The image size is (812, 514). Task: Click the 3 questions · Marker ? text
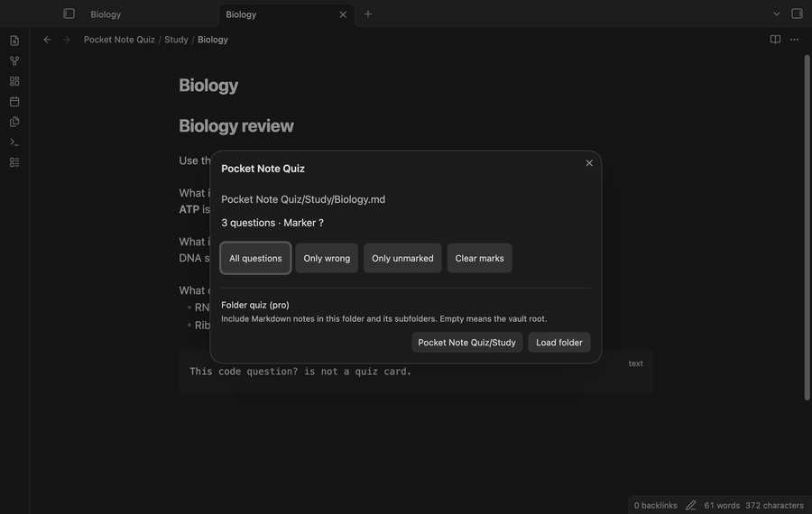pyautogui.click(x=272, y=223)
